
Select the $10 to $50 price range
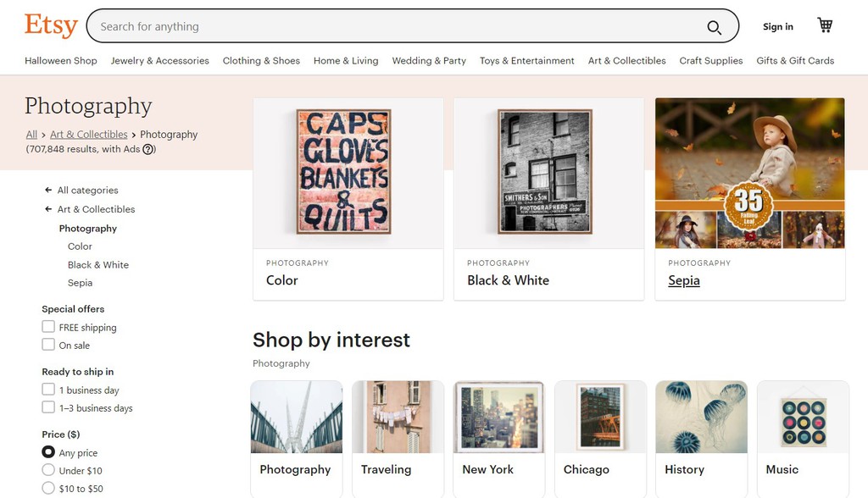(x=48, y=488)
